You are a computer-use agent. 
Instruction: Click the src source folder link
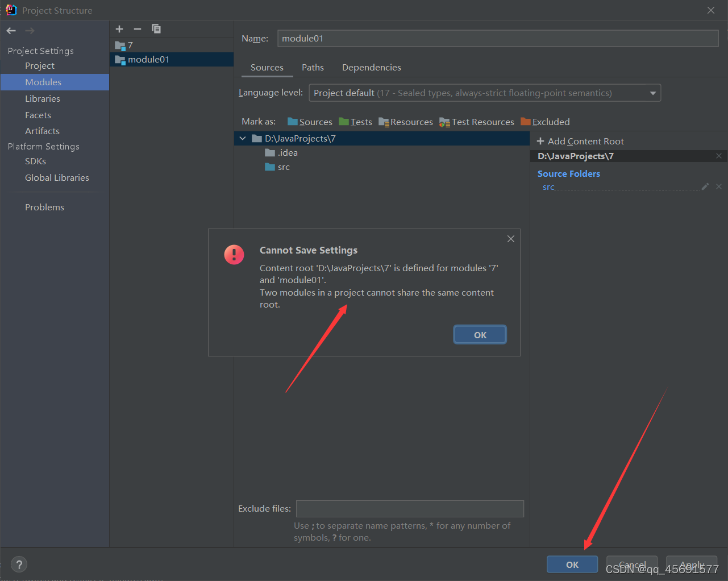pos(548,187)
